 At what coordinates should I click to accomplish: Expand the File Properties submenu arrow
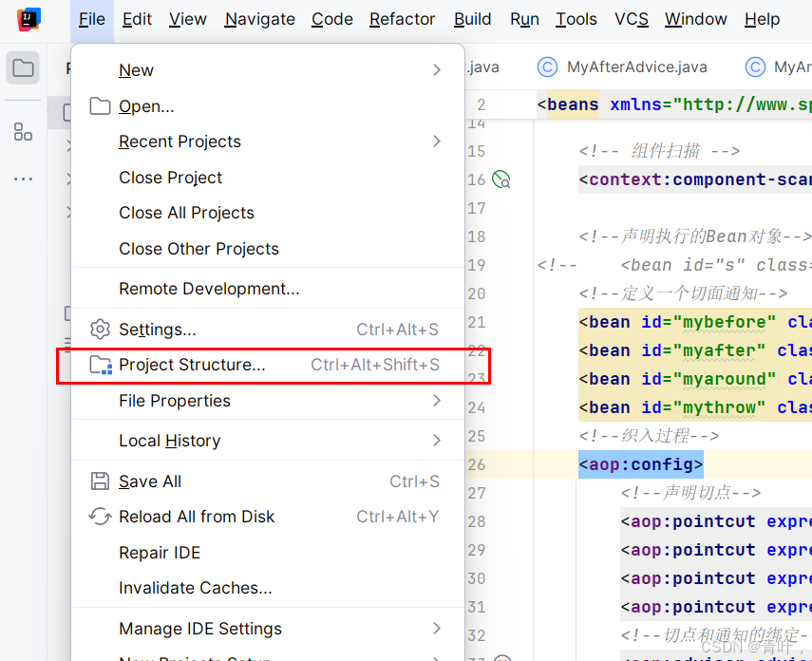(x=437, y=401)
